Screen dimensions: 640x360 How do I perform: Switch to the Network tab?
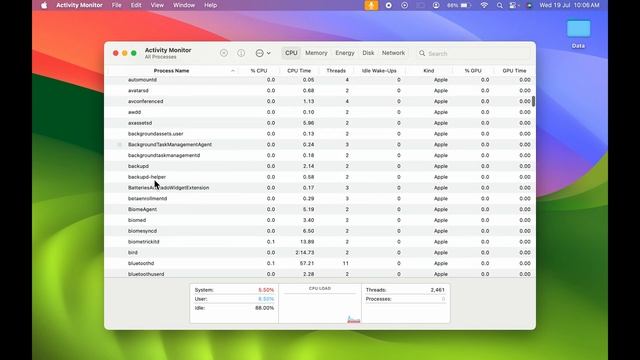coord(393,53)
